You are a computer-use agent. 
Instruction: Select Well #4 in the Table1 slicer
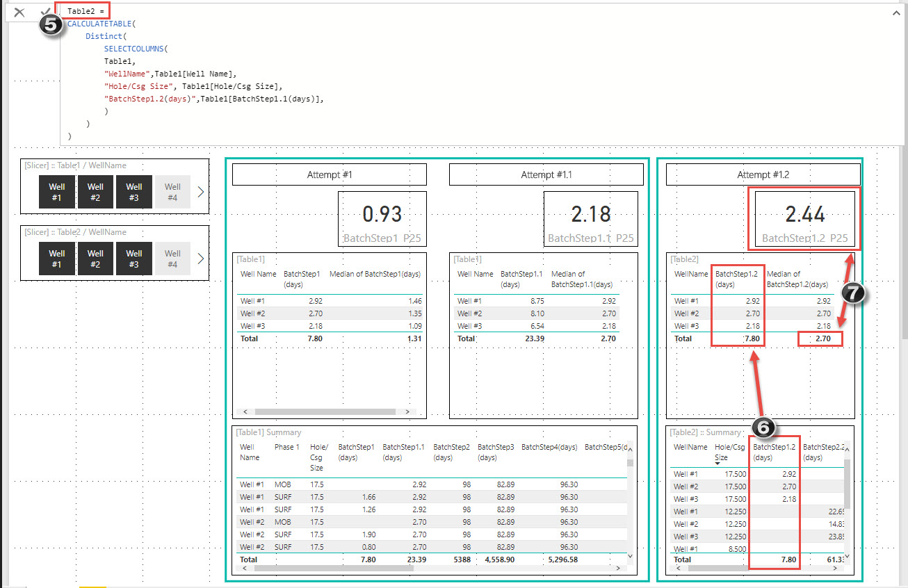point(172,192)
